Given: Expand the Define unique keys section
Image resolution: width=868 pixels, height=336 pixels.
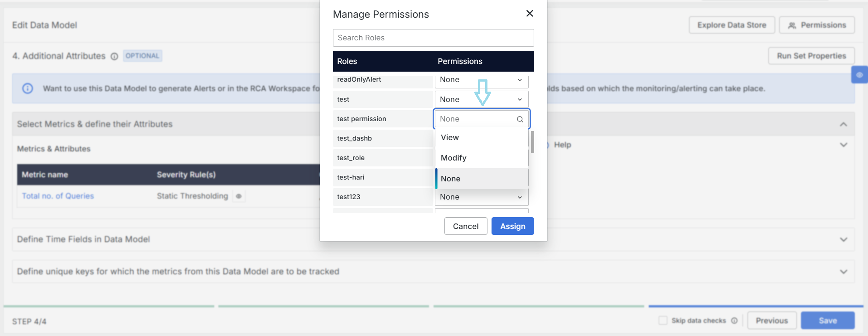Looking at the screenshot, I should coord(843,272).
